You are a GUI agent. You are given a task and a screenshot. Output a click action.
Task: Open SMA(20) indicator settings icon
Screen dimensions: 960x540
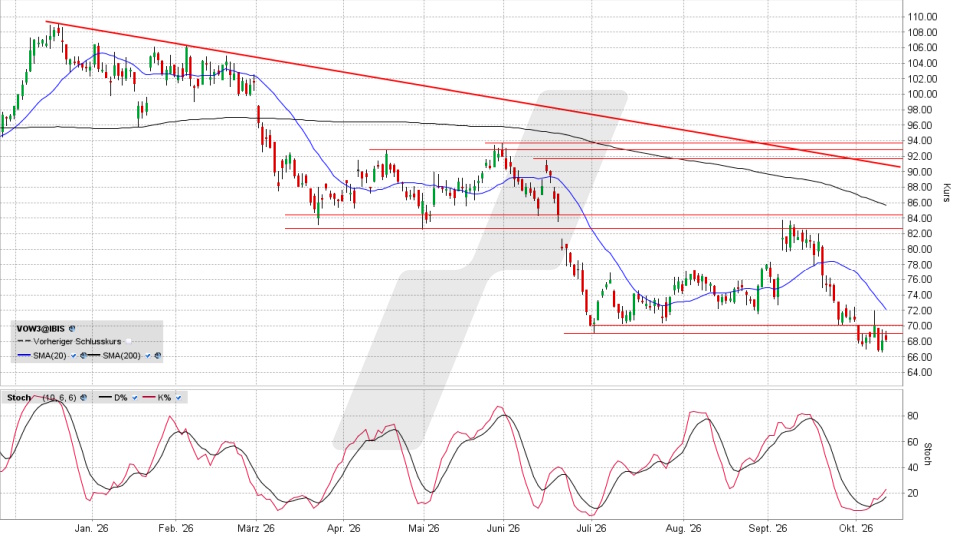pyautogui.click(x=83, y=356)
